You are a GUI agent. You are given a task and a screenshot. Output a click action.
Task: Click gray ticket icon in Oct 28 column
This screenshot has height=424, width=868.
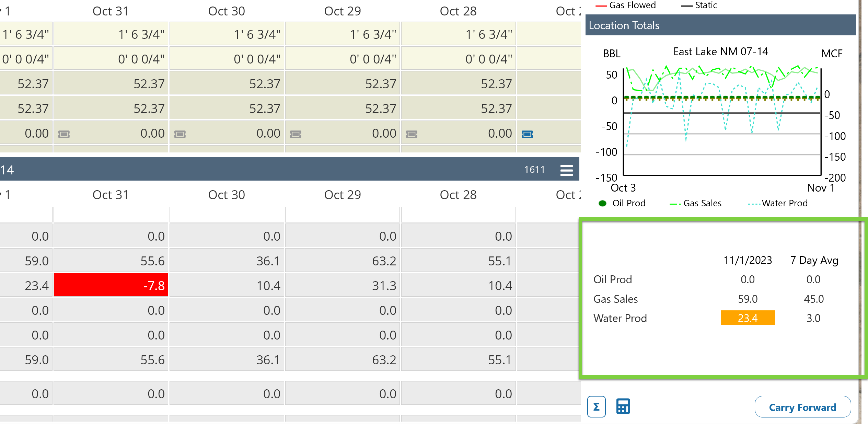click(x=412, y=134)
